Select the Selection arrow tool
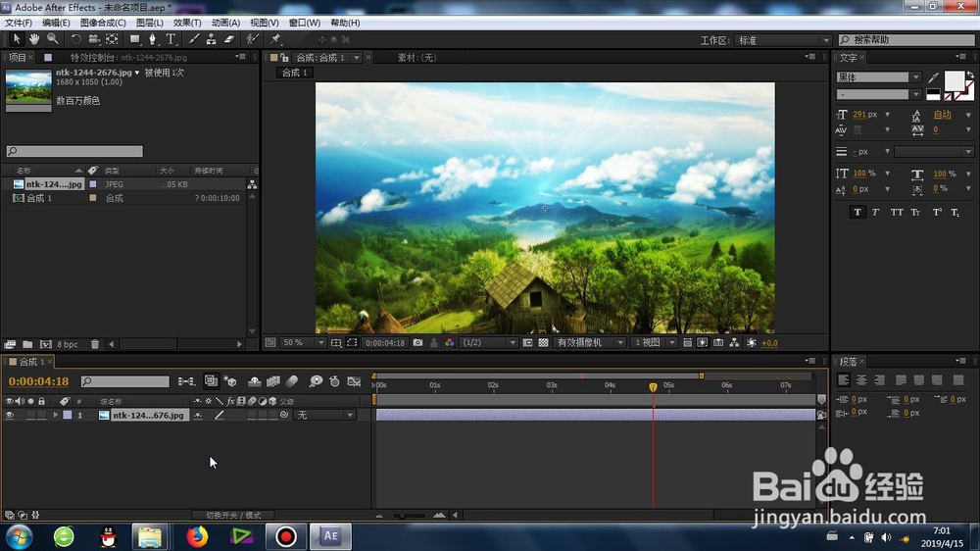 click(17, 39)
